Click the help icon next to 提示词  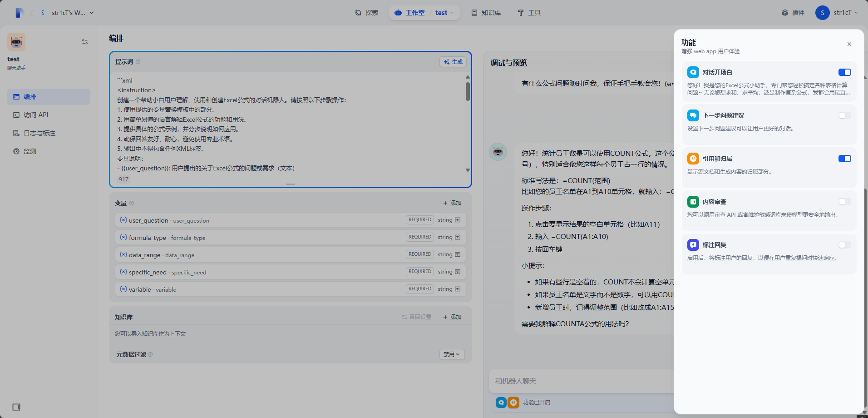click(138, 62)
